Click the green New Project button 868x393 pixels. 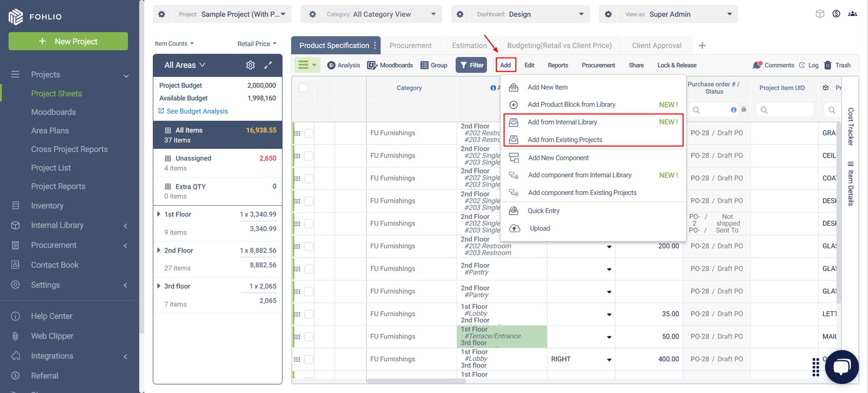tap(68, 41)
